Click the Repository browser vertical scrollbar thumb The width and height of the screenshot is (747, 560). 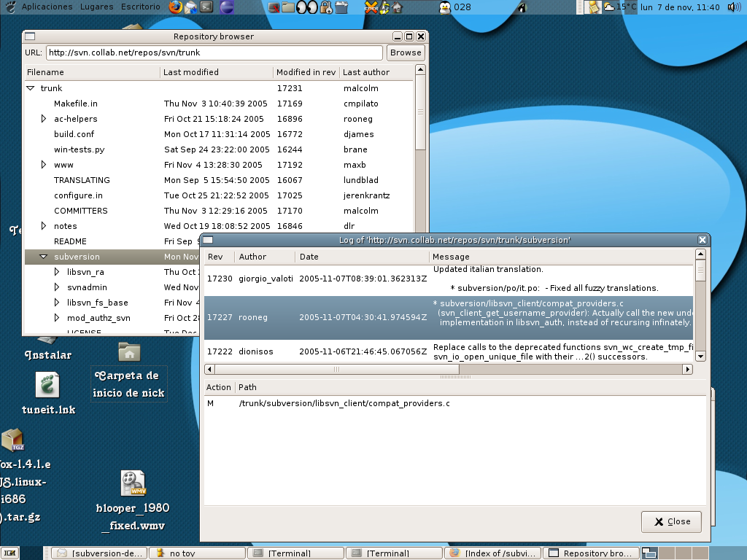tap(419, 112)
